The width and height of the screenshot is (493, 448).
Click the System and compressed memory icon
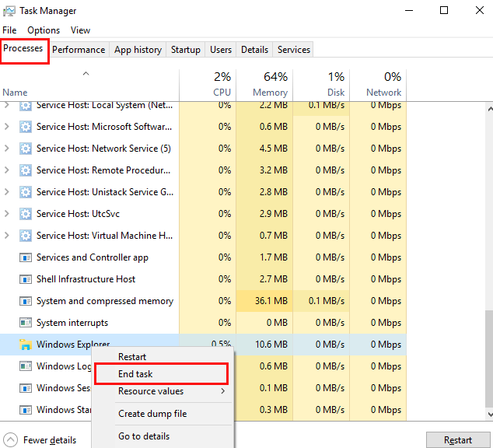tap(26, 301)
